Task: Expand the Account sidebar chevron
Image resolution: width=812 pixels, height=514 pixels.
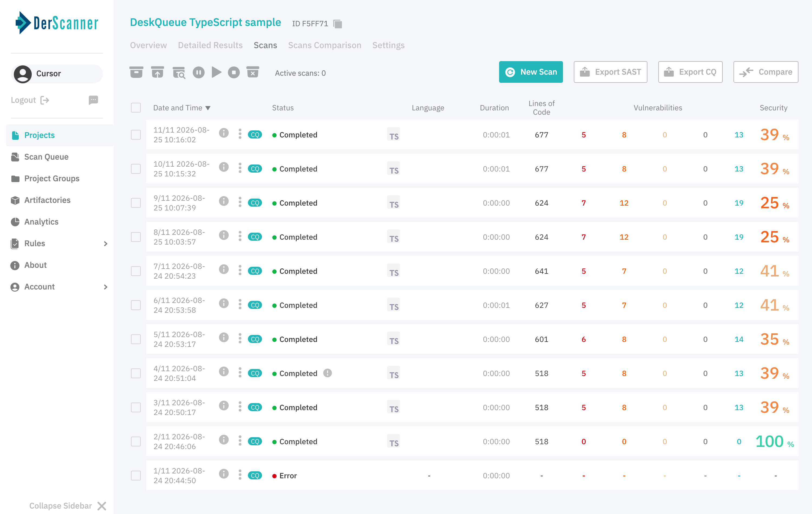Action: (106, 287)
